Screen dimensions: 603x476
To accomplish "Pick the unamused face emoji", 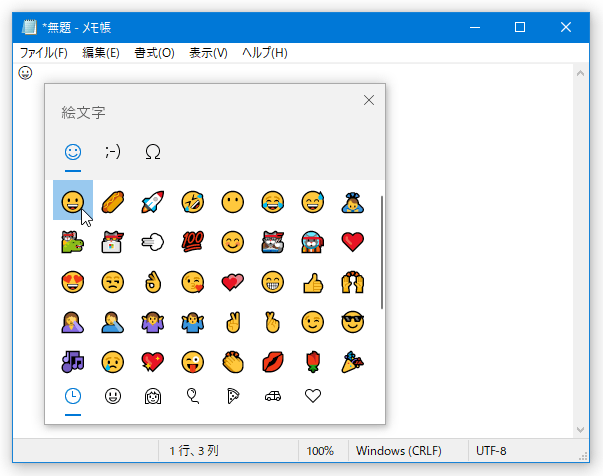I will click(113, 282).
